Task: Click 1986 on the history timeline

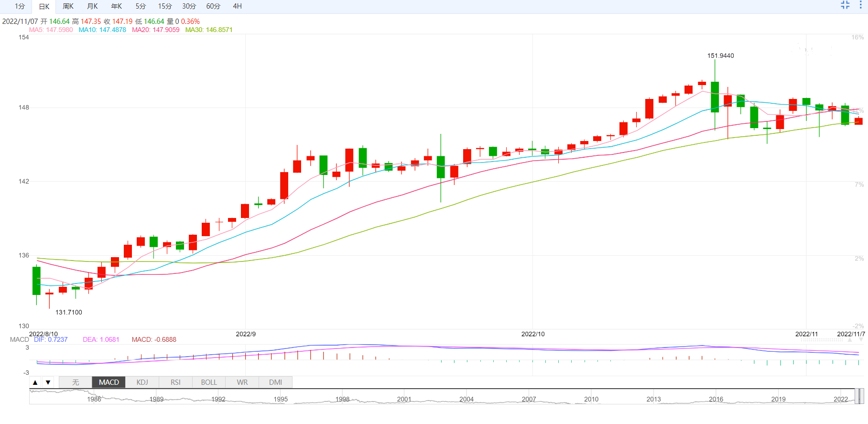Action: pos(94,399)
